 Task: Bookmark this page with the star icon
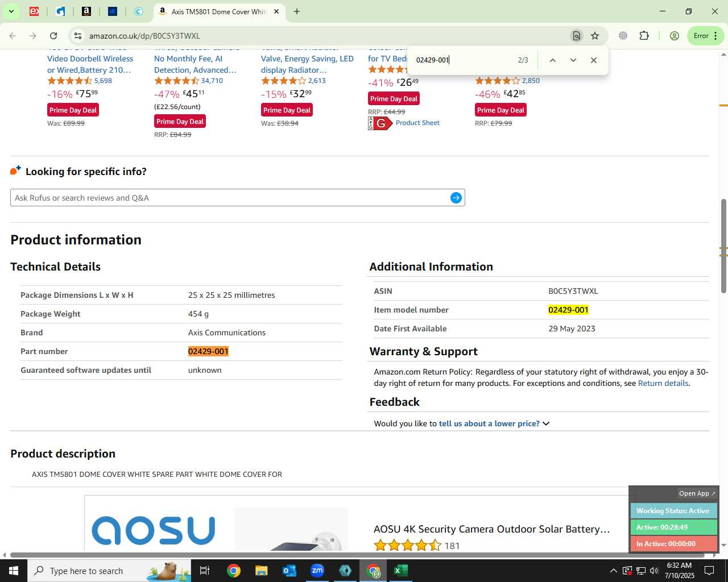(595, 36)
